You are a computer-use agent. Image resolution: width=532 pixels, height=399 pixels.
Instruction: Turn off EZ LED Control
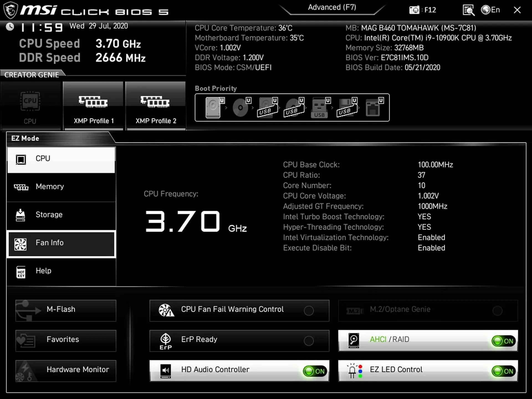pyautogui.click(x=503, y=371)
